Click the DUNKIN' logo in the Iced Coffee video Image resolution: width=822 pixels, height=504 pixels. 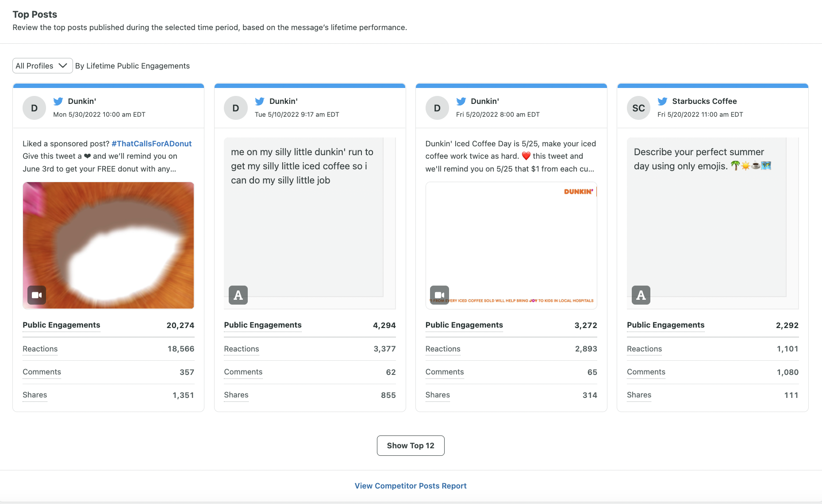pyautogui.click(x=579, y=191)
